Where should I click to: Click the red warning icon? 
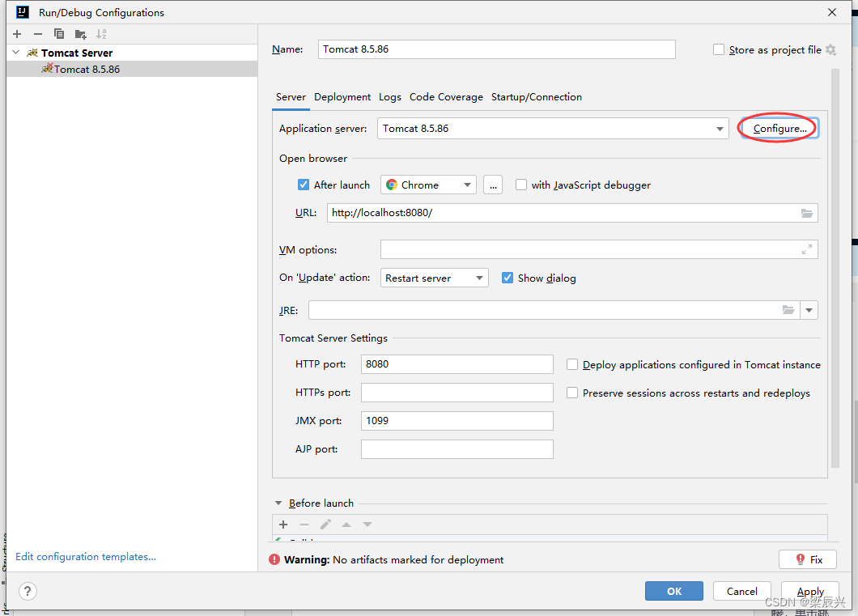(x=274, y=559)
